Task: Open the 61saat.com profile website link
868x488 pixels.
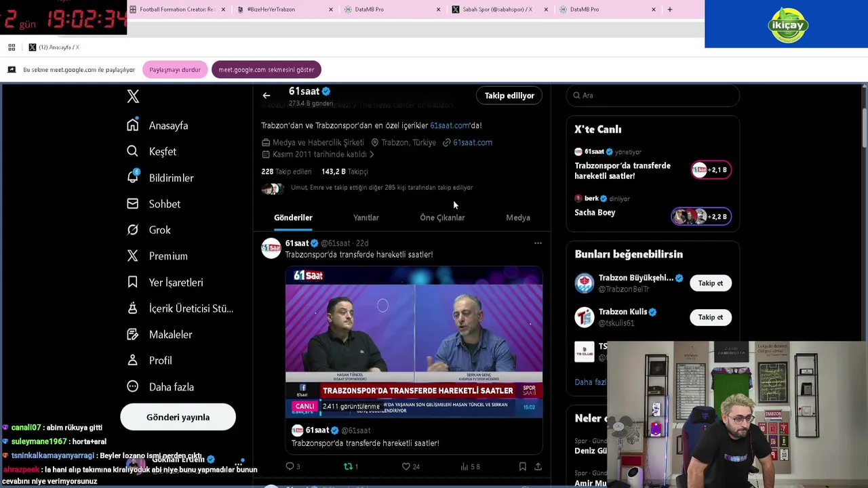Action: (x=473, y=142)
